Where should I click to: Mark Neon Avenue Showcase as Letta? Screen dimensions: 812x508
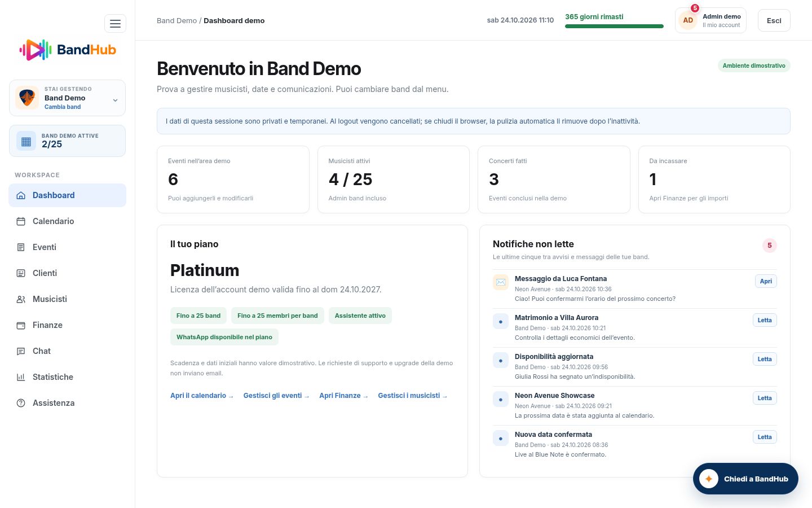coord(765,398)
